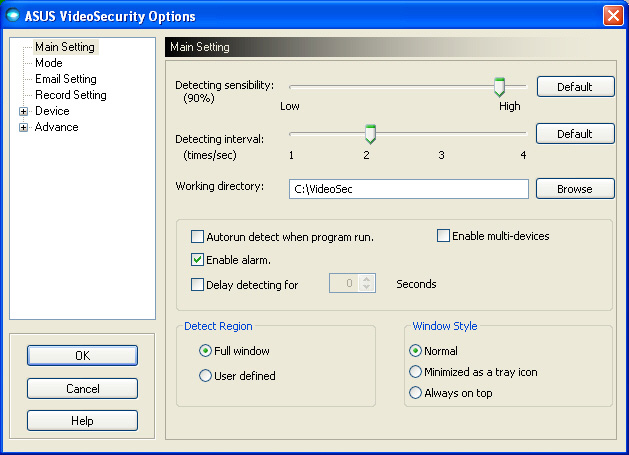Open the Email Setting page
Image resolution: width=629 pixels, height=455 pixels.
tap(66, 79)
